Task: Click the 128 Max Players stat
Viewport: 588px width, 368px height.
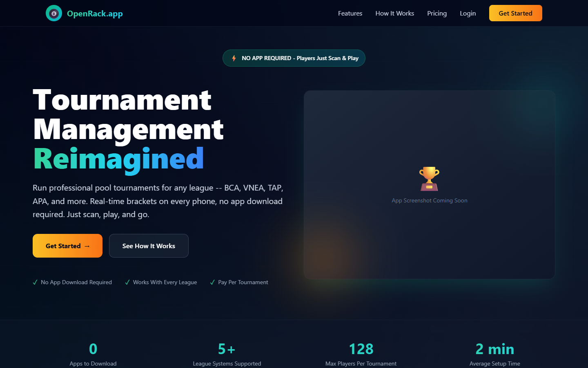Action: pyautogui.click(x=361, y=354)
